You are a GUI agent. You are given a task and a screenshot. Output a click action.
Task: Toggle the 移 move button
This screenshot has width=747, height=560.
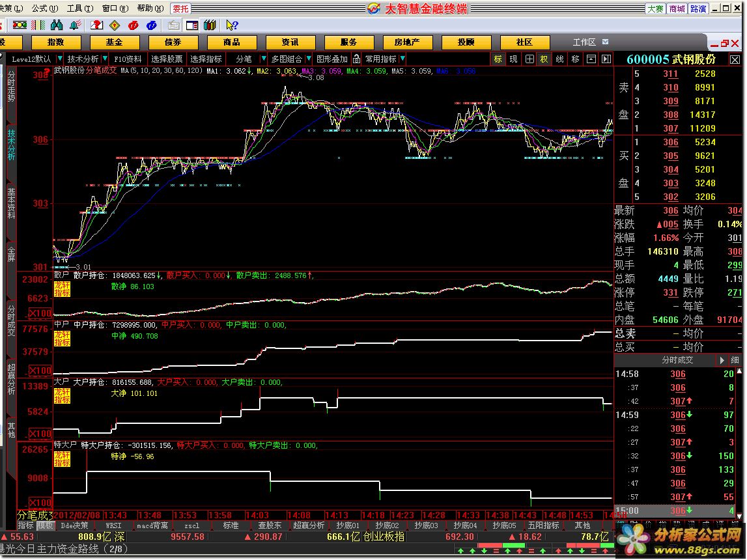[576, 59]
